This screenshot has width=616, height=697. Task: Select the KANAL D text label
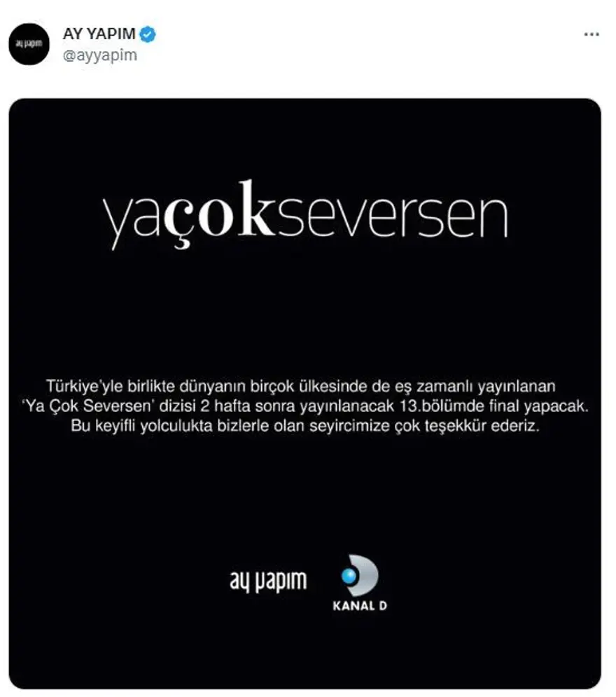[360, 605]
